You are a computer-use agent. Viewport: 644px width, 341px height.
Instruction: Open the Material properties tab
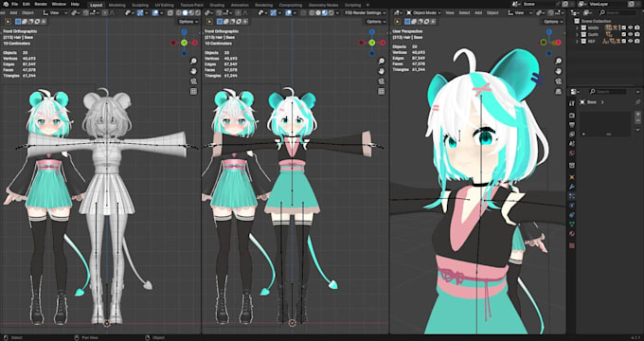[572, 234]
